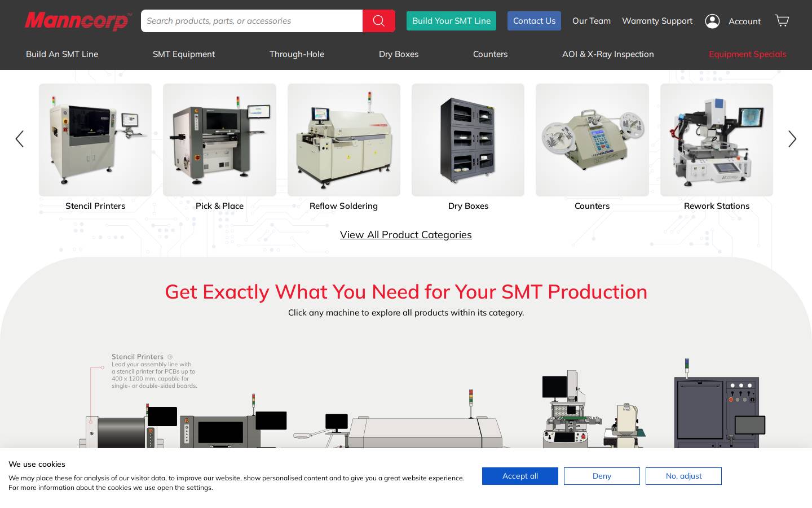Open Dry Boxes menu item
The width and height of the screenshot is (812, 508).
(399, 54)
